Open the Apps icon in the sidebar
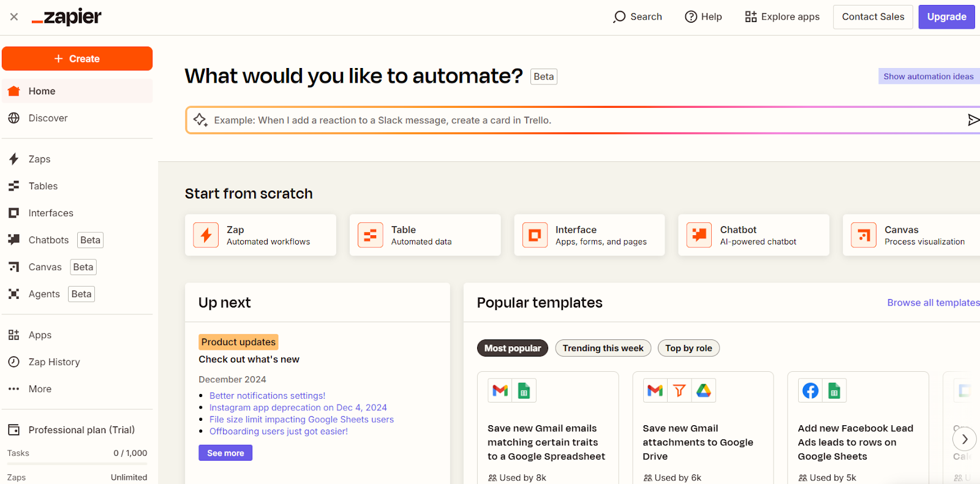Viewport: 980px width, 484px height. coord(14,335)
